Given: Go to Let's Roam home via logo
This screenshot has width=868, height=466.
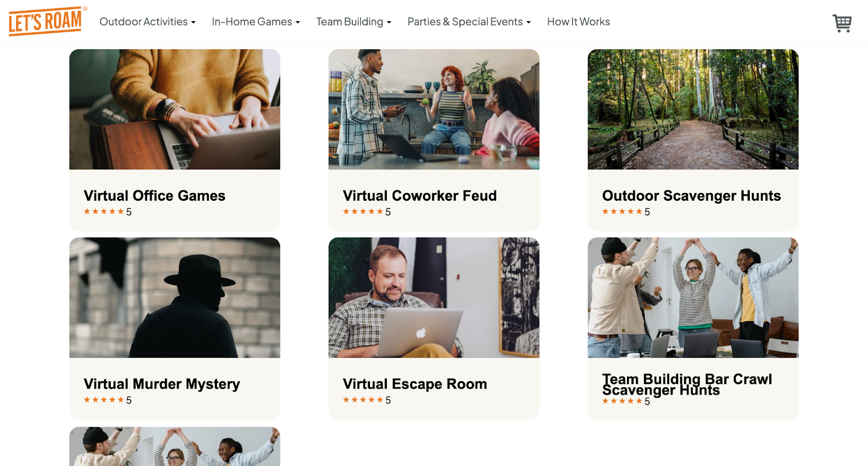Looking at the screenshot, I should (x=47, y=22).
